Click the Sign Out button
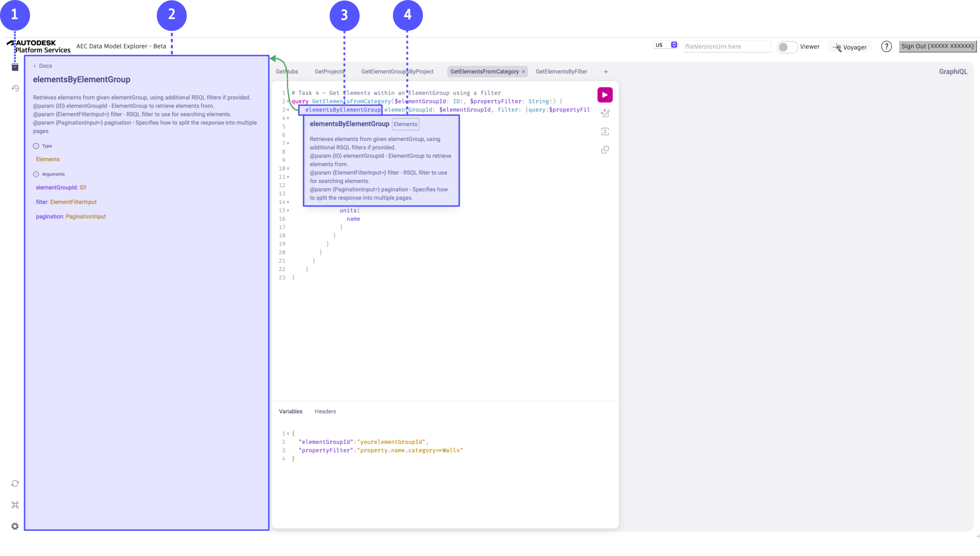 [937, 46]
